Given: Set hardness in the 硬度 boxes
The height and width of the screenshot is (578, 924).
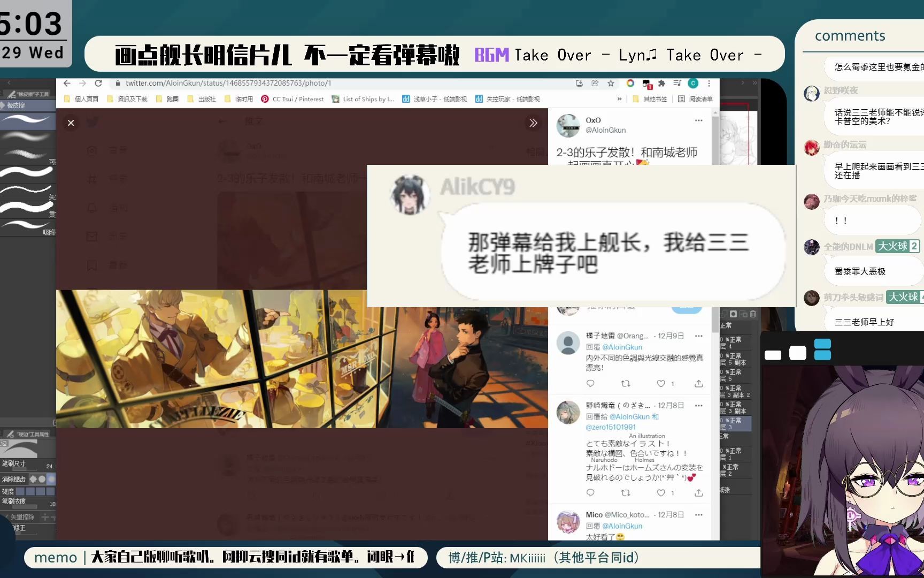Looking at the screenshot, I should pyautogui.click(x=35, y=491).
